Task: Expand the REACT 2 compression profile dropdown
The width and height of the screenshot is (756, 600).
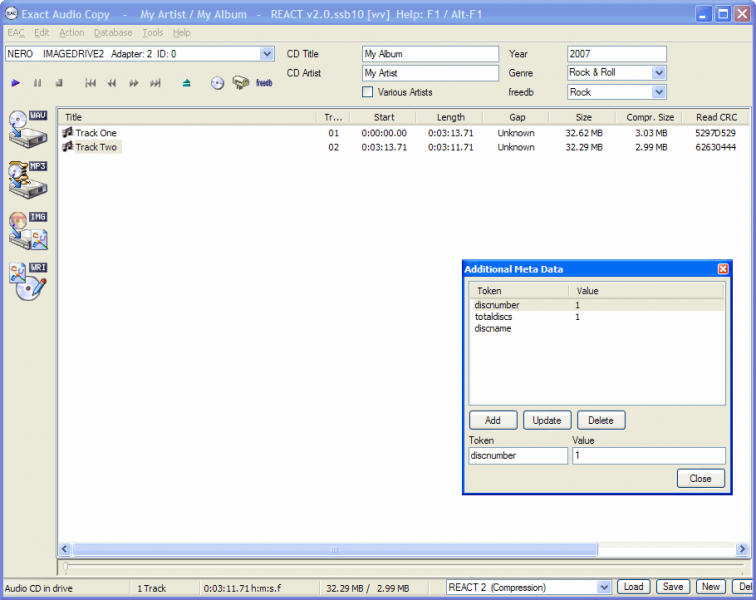Action: 604,587
